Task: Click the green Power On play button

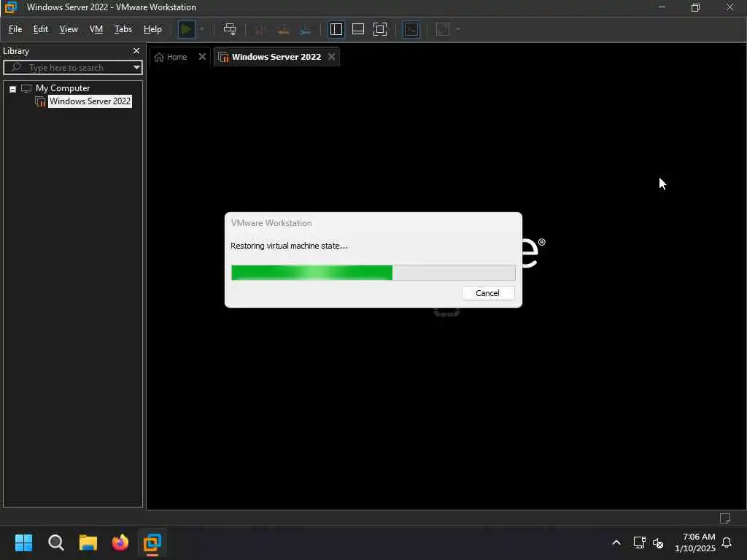Action: [x=186, y=29]
